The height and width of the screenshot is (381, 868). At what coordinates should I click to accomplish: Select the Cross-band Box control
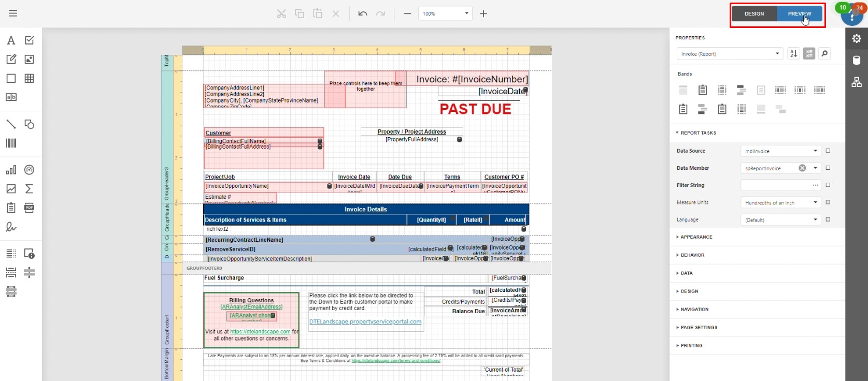pyautogui.click(x=11, y=291)
